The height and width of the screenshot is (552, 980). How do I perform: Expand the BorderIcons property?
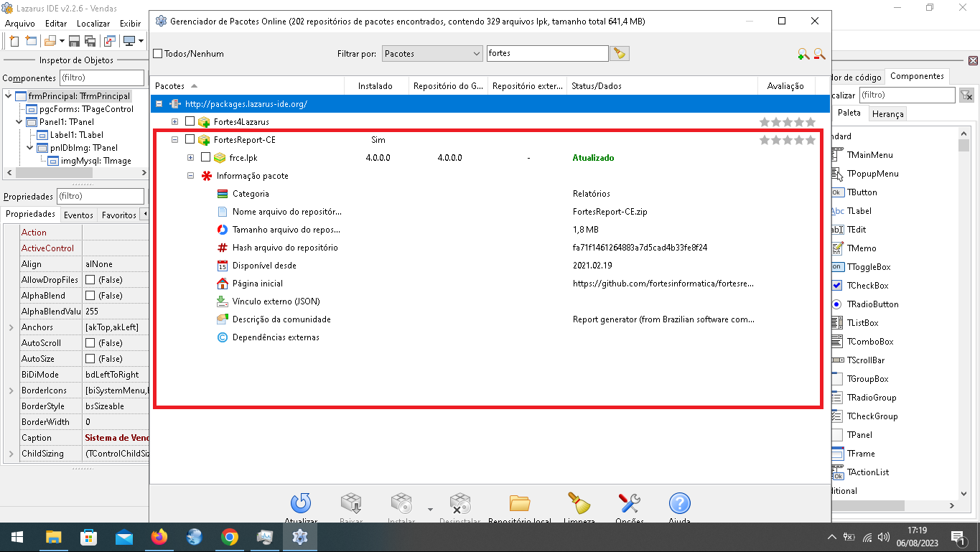point(11,390)
